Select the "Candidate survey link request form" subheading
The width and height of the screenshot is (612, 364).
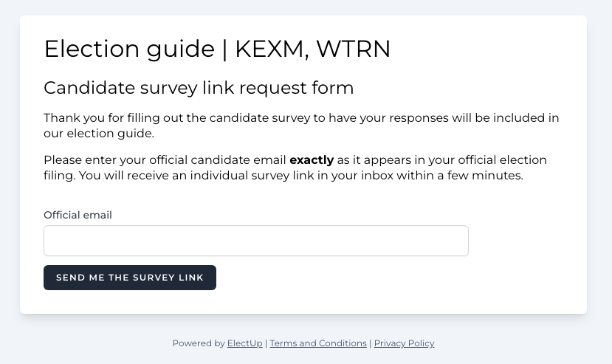pos(199,89)
